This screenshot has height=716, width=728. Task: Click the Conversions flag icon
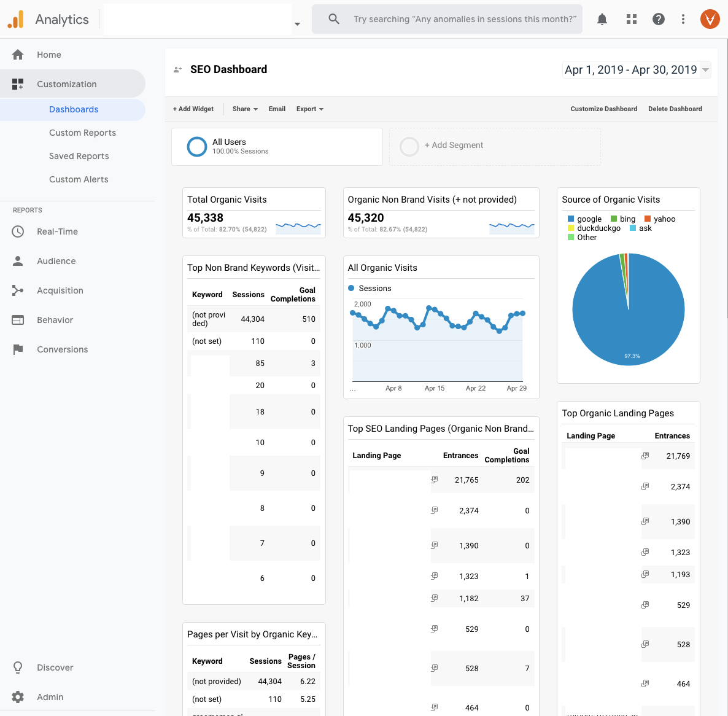click(18, 349)
